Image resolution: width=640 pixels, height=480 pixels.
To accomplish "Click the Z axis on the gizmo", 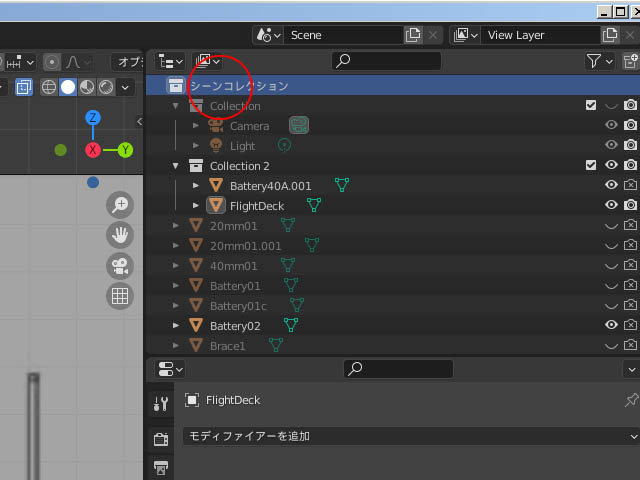I will pos(93,118).
